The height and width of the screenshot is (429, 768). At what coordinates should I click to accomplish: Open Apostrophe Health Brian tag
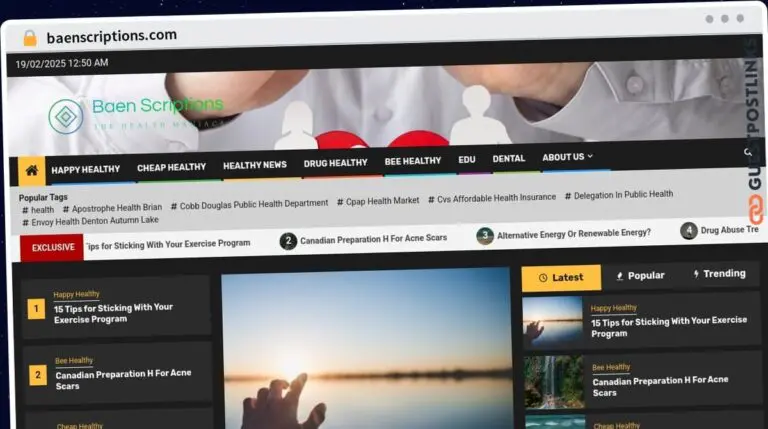112,208
